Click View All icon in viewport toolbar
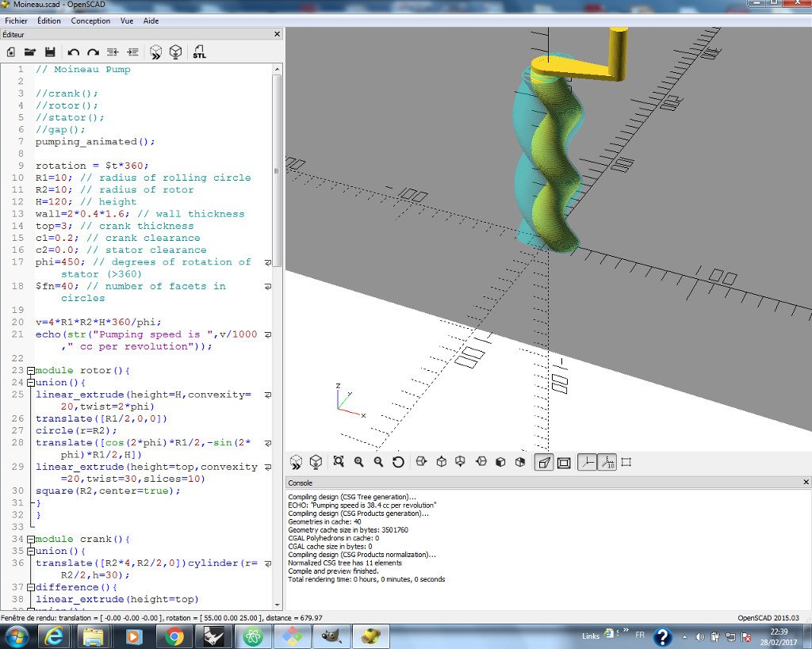This screenshot has height=649, width=812. [x=339, y=462]
